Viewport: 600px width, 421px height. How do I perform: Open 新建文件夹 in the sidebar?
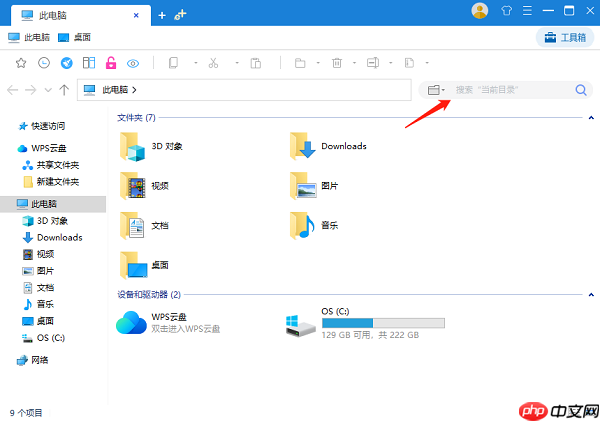pyautogui.click(x=51, y=182)
